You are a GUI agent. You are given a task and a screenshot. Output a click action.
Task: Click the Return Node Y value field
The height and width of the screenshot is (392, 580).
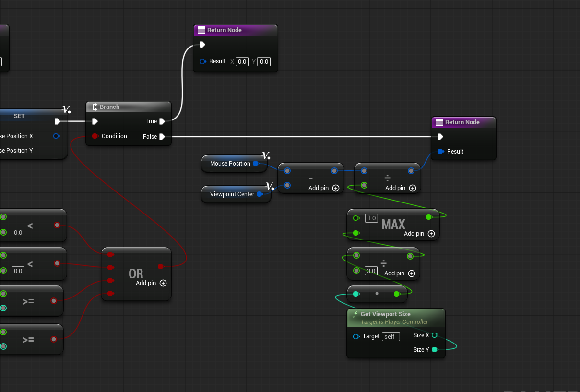(264, 61)
